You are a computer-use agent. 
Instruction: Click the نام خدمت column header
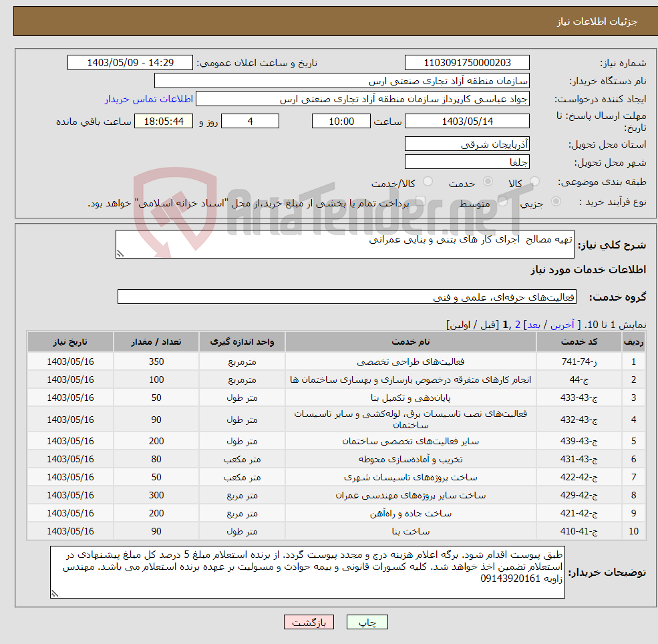[x=410, y=341]
